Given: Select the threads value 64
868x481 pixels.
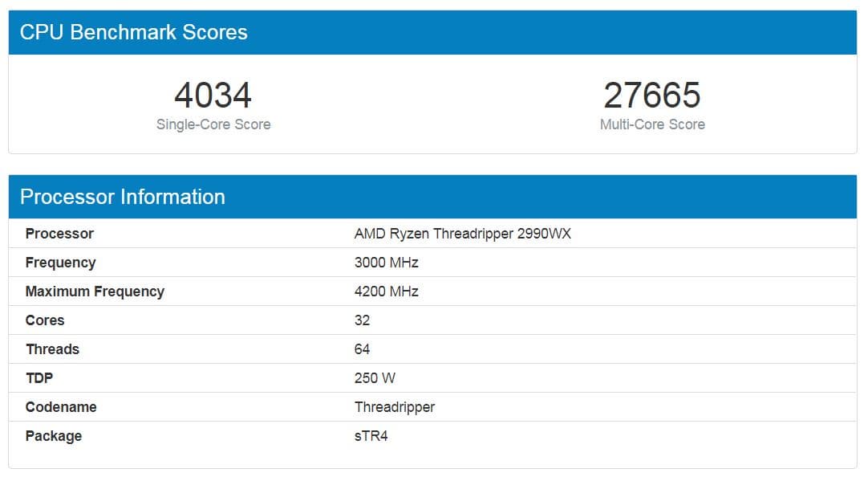Looking at the screenshot, I should pyautogui.click(x=362, y=349).
